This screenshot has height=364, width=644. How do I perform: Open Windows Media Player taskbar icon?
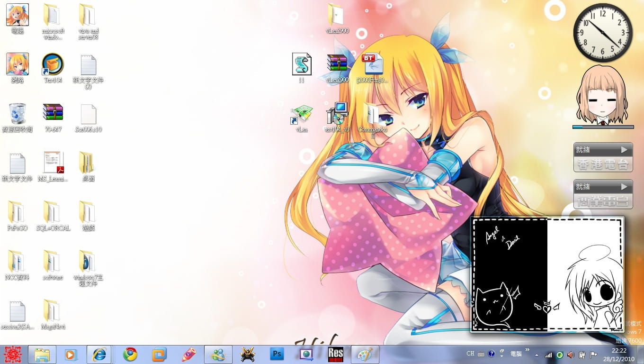click(71, 355)
